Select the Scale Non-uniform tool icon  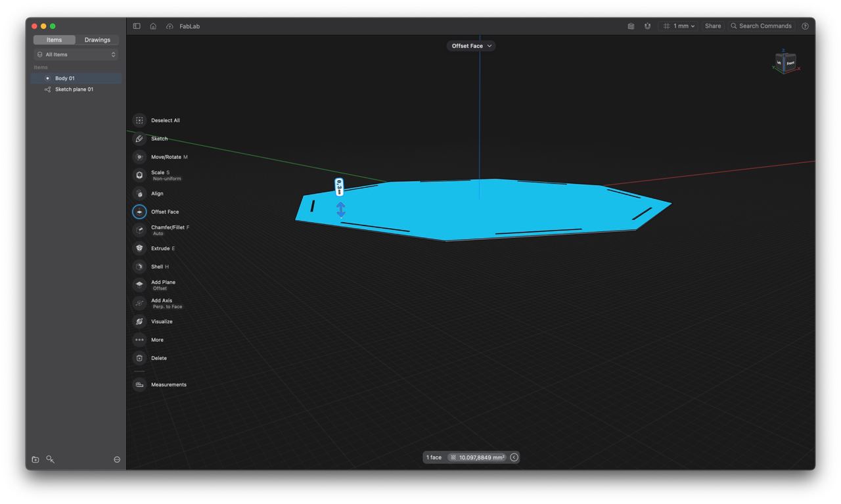pyautogui.click(x=139, y=175)
